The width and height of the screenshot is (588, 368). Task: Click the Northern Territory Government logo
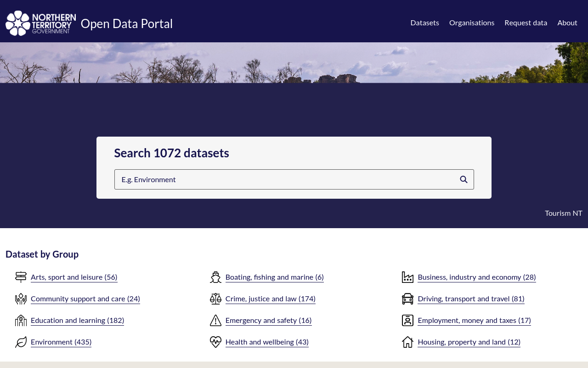pos(41,23)
